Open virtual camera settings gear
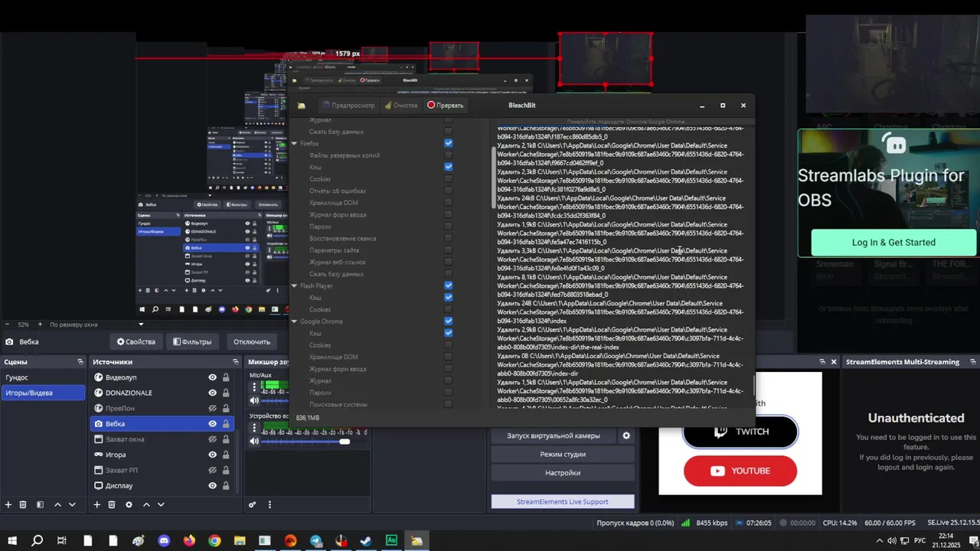 coord(626,435)
